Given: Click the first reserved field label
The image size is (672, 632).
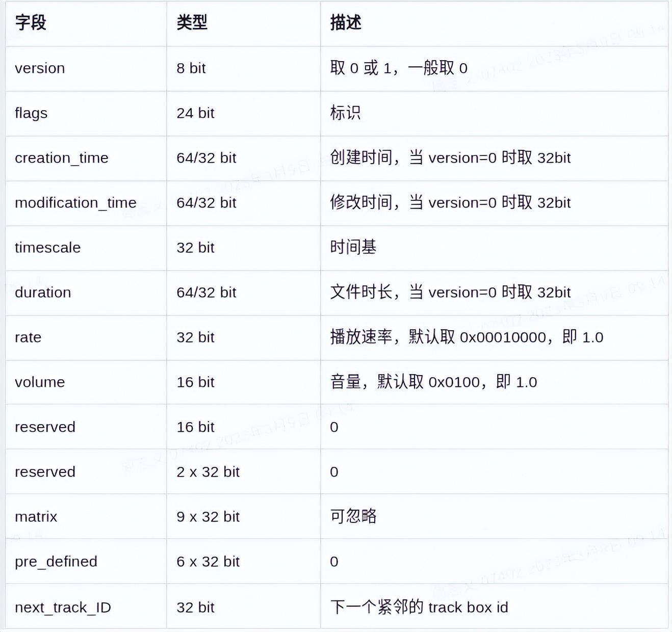Looking at the screenshot, I should tap(45, 427).
